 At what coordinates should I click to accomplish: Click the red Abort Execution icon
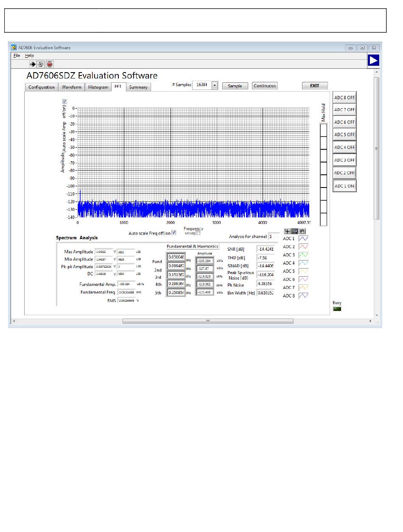coord(50,64)
